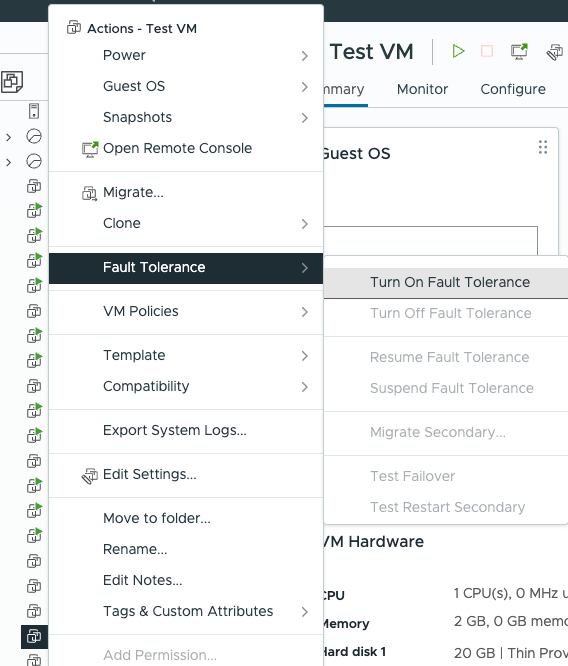Select the highlighted VM icon in the inventory tree
Viewport: 568px width, 666px height.
34,636
